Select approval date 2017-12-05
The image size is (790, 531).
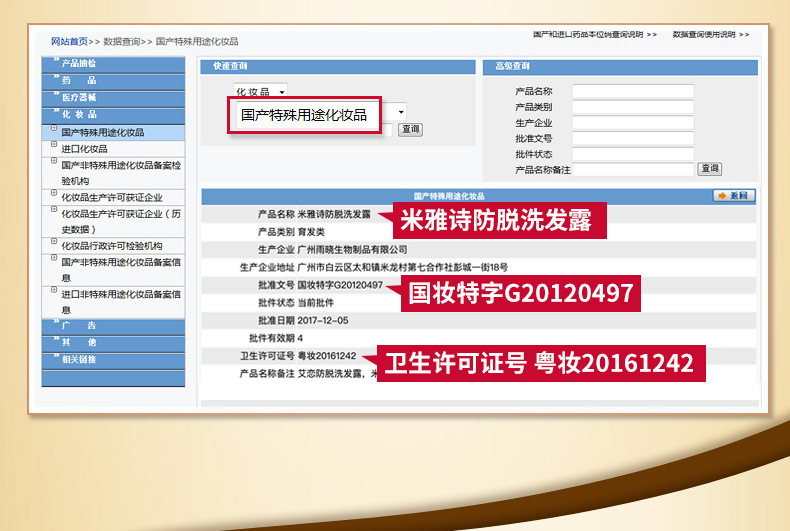(x=322, y=320)
